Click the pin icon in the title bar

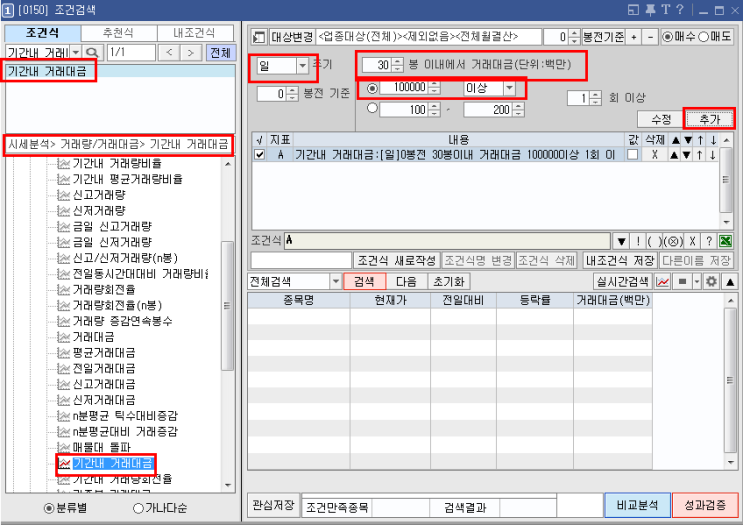[651, 10]
